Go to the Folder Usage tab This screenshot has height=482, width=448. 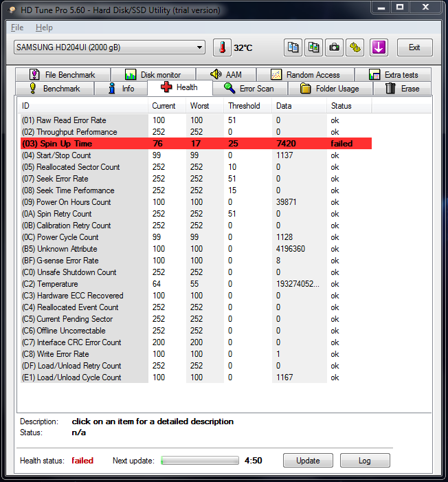point(329,89)
